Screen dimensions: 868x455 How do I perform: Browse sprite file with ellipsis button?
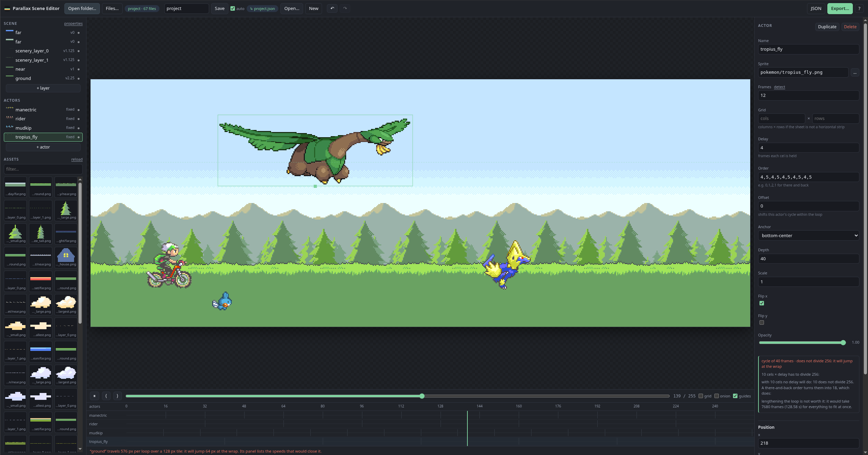(855, 72)
